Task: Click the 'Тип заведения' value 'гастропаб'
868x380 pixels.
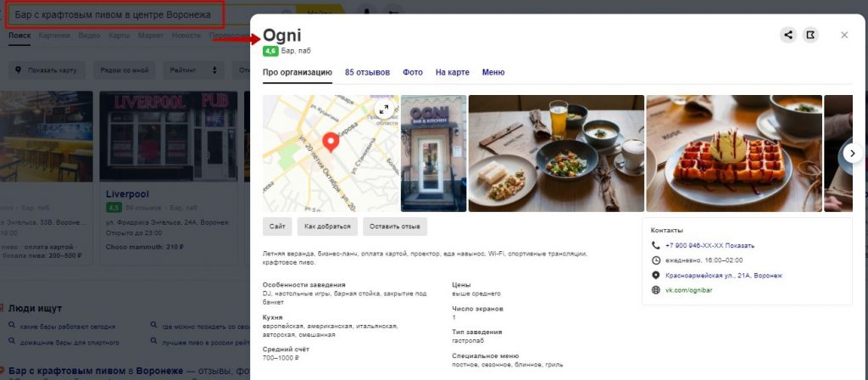Action: (x=468, y=341)
